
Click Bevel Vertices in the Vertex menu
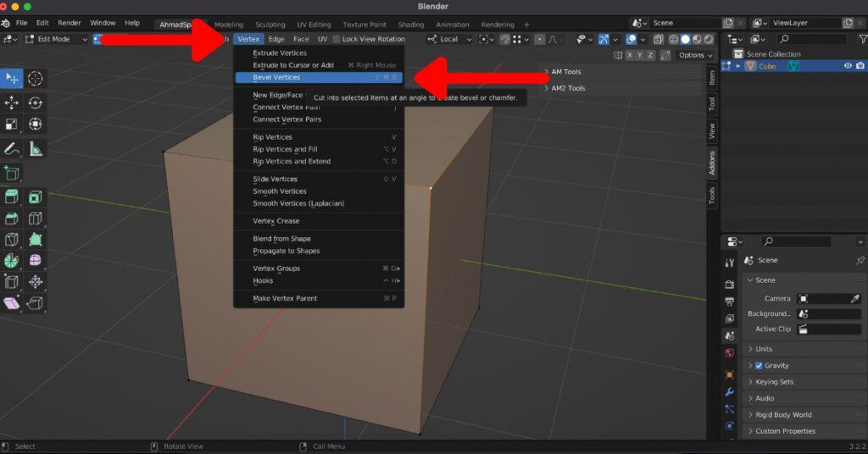[275, 77]
